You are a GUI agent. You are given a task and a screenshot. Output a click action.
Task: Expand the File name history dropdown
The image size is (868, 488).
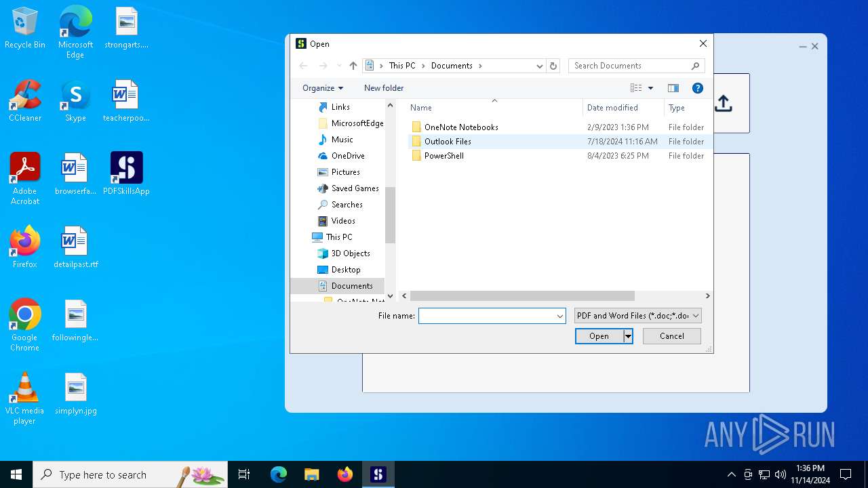[x=560, y=316]
